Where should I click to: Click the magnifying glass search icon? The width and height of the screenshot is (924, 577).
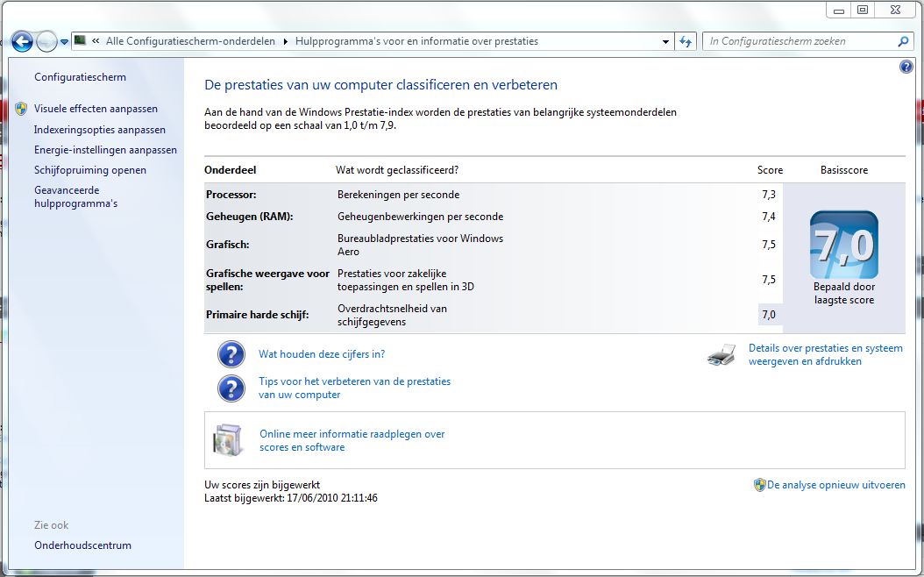click(x=903, y=41)
